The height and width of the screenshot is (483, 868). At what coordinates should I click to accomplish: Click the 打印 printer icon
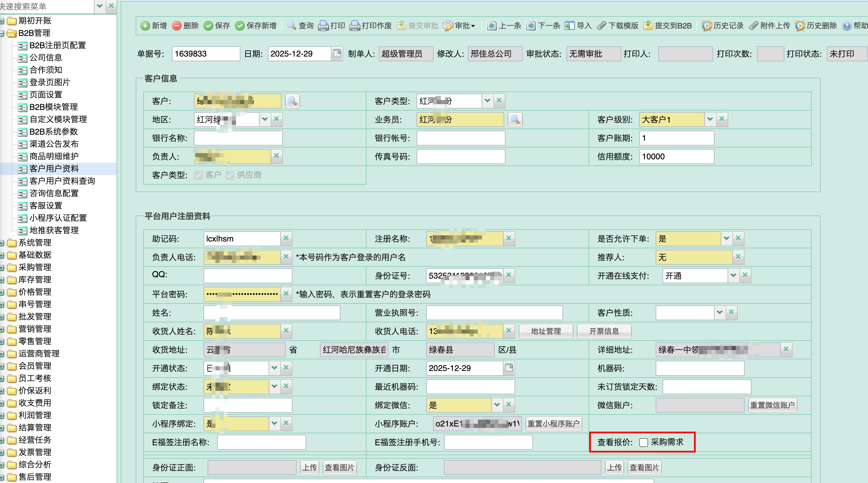(323, 26)
